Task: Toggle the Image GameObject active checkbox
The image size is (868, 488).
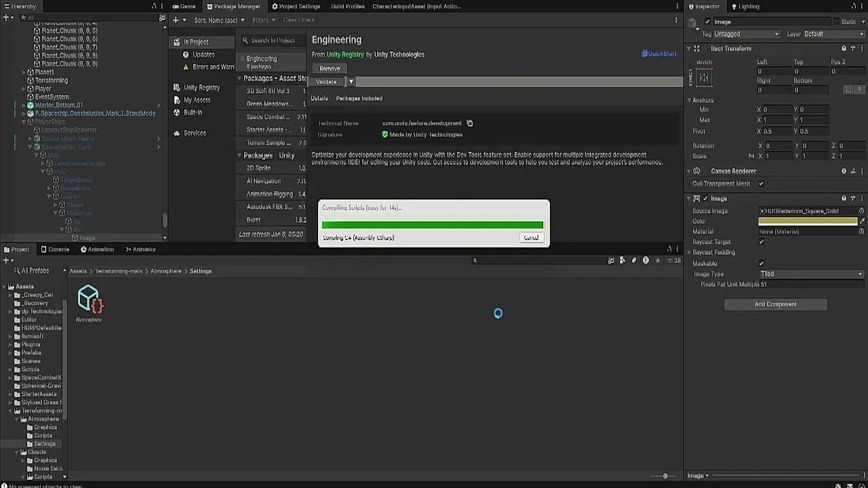Action: click(x=707, y=22)
